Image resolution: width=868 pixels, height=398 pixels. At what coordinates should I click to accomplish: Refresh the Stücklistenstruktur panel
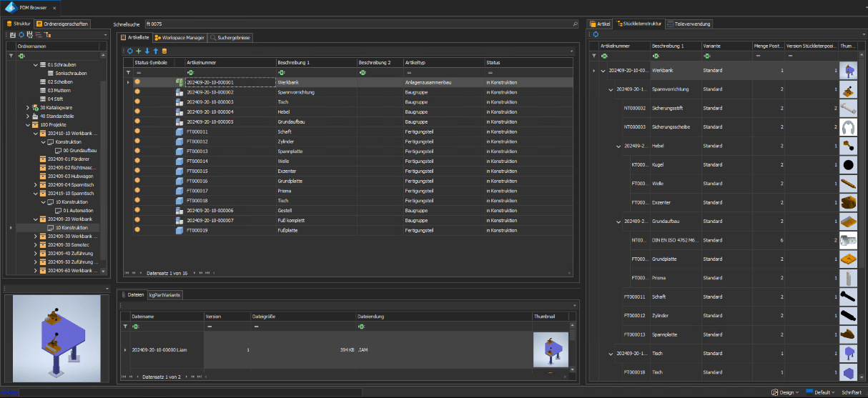[595, 34]
